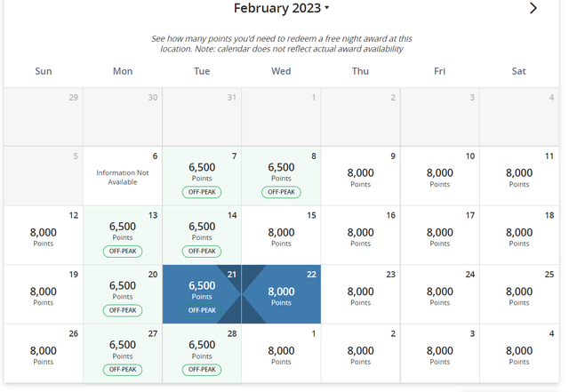This screenshot has width=569, height=392.
Task: Click OFF-PEAK badge on February 13
Action: [123, 252]
